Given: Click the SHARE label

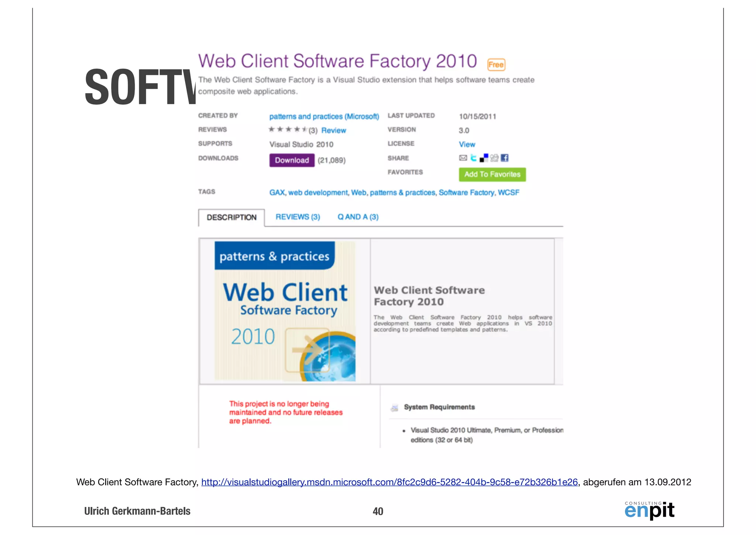Looking at the screenshot, I should point(398,158).
